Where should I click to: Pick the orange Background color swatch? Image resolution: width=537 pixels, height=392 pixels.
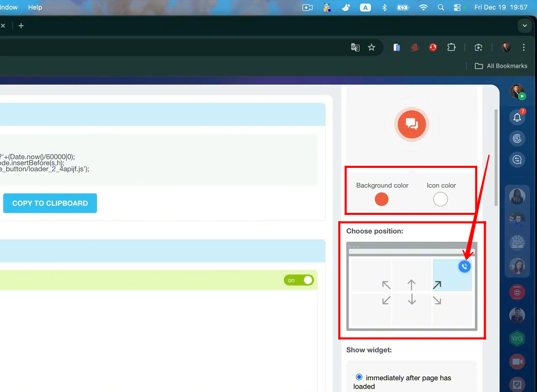[382, 199]
